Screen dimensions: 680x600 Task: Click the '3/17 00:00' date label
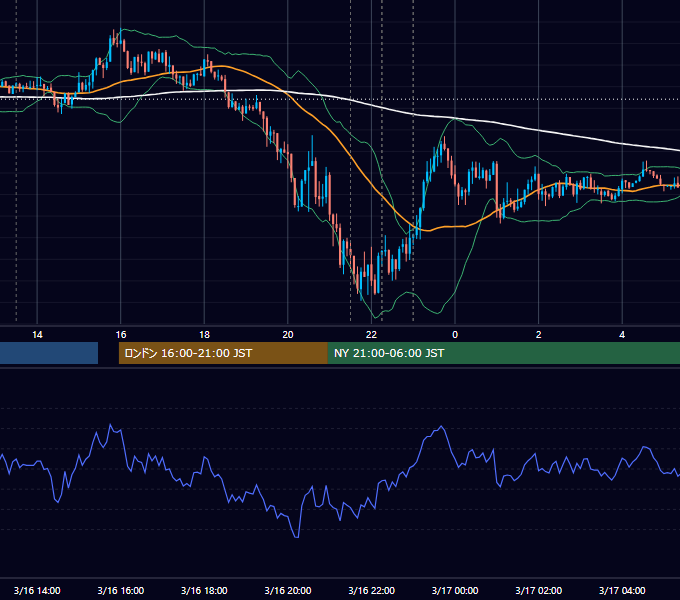[455, 590]
